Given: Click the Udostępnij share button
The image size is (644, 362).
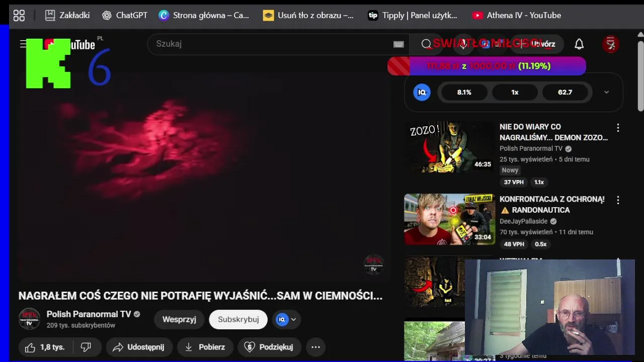Looking at the screenshot, I should click(139, 347).
